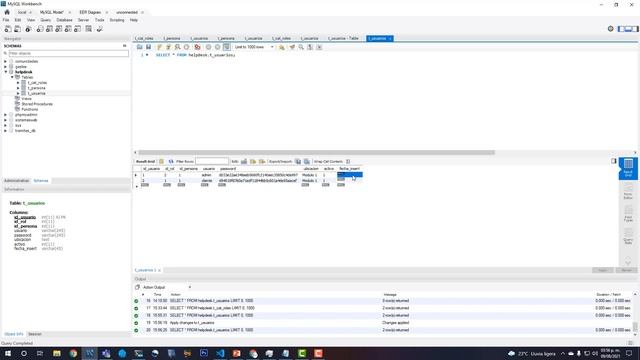
Task: Expand the tramites_db schema
Action: pos(5,131)
